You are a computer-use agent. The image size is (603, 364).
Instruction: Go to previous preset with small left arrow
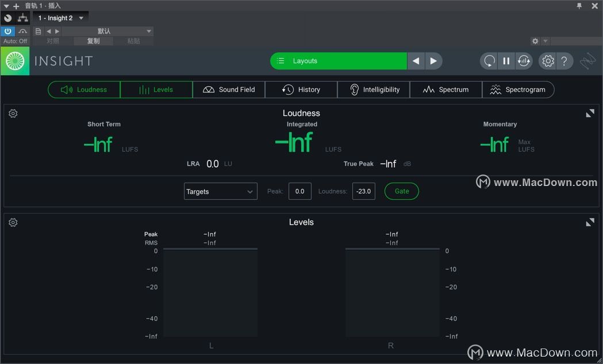tap(48, 32)
